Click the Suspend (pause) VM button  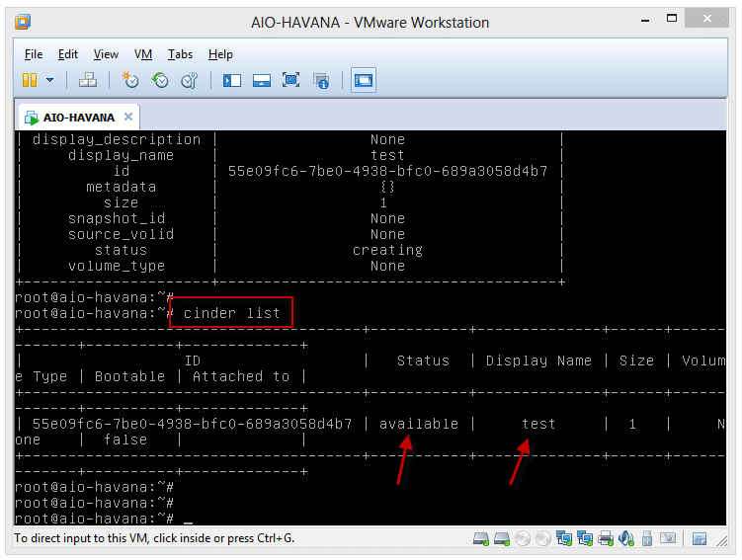30,80
